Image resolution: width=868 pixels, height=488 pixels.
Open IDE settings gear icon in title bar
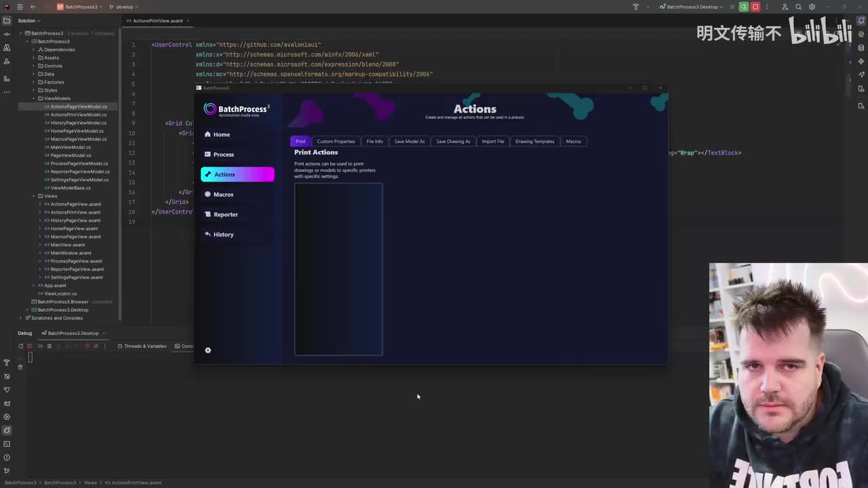[x=812, y=7]
